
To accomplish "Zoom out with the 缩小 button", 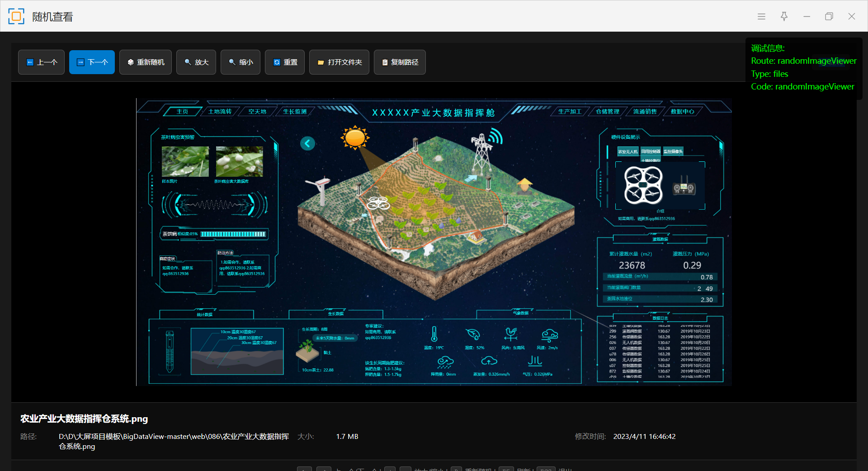I will [240, 62].
